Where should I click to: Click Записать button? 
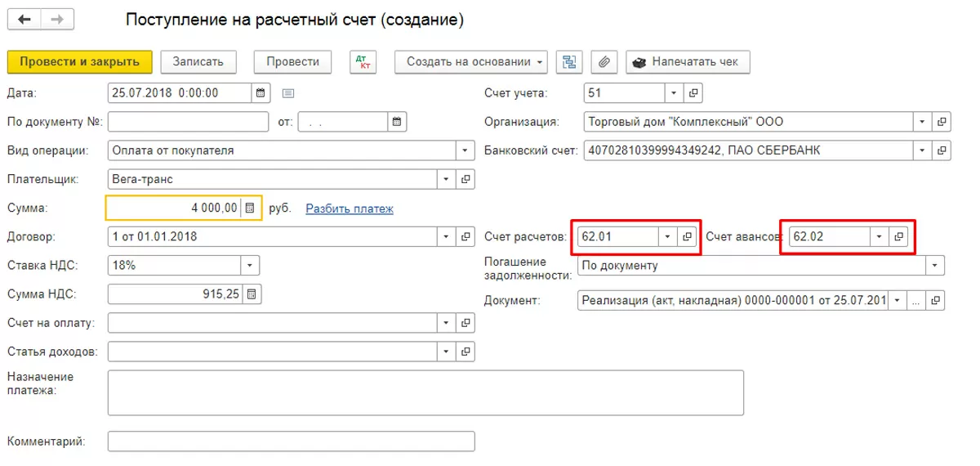point(198,62)
